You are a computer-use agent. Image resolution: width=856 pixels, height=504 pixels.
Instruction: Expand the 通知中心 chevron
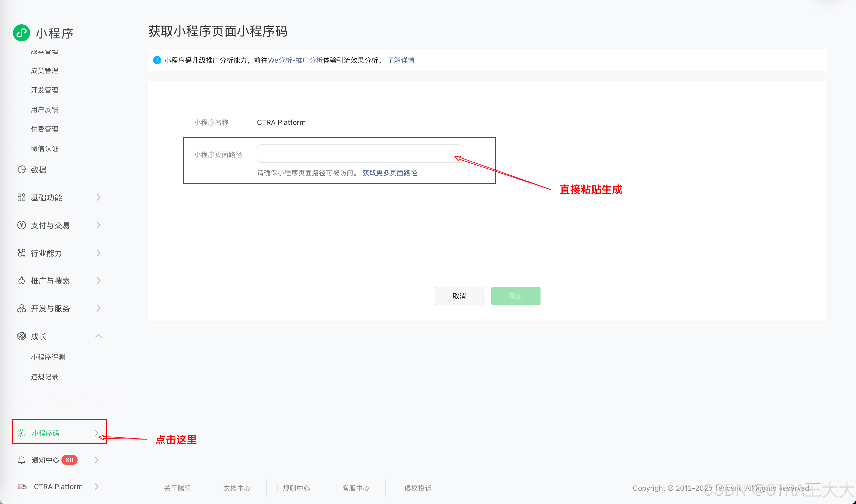pos(97,460)
